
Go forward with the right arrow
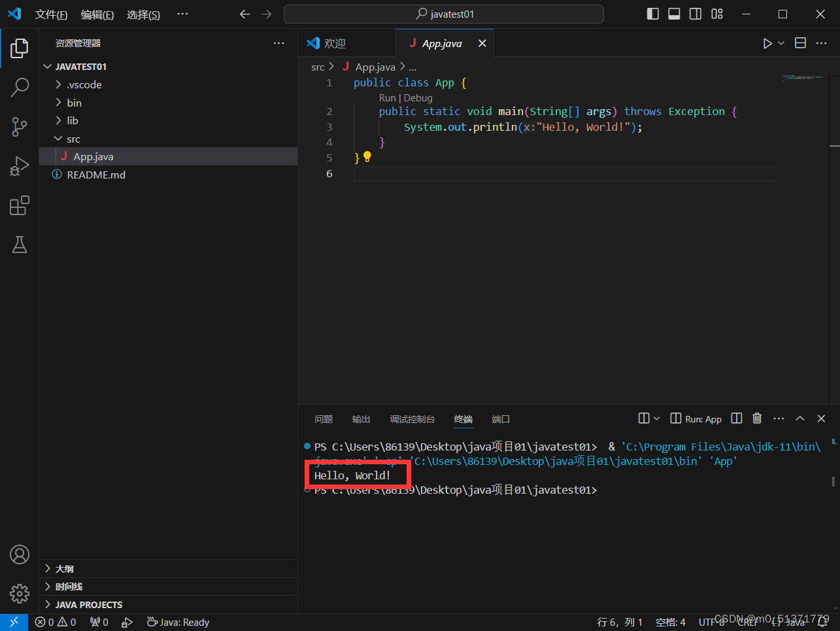click(266, 14)
